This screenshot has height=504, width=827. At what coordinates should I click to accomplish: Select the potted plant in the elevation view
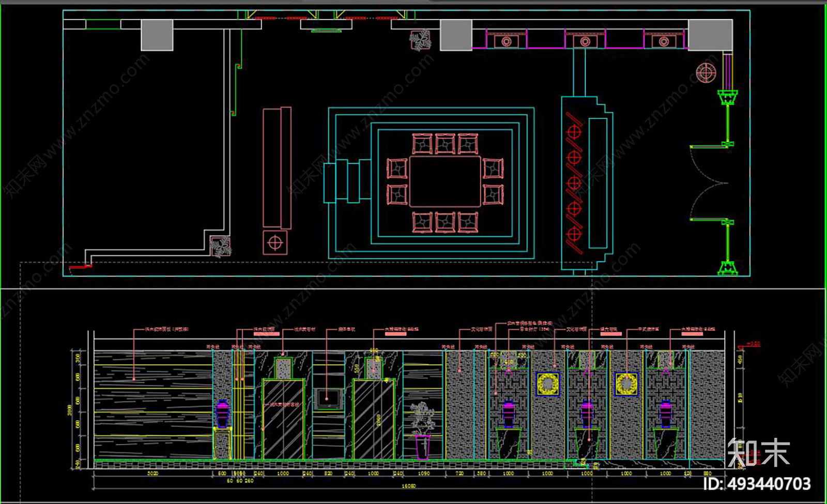pos(422,431)
